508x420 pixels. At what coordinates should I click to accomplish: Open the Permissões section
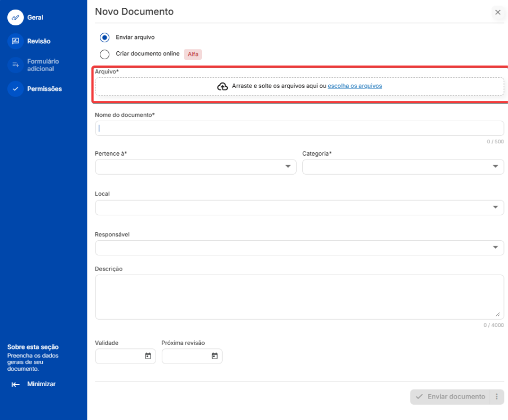(45, 89)
